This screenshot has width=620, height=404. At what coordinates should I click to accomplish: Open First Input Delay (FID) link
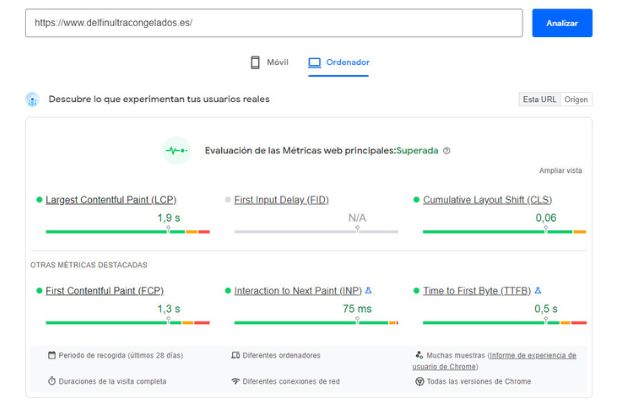pyautogui.click(x=281, y=200)
